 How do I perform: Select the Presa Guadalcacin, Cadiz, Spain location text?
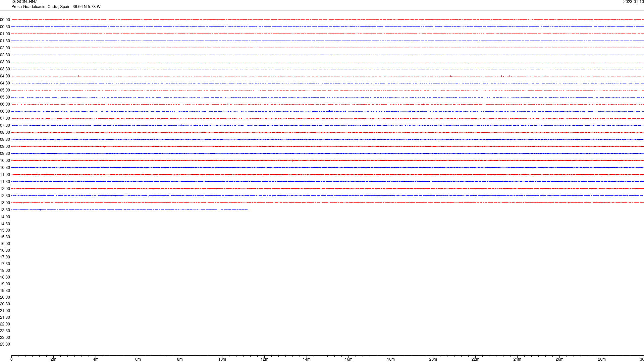[x=41, y=7]
